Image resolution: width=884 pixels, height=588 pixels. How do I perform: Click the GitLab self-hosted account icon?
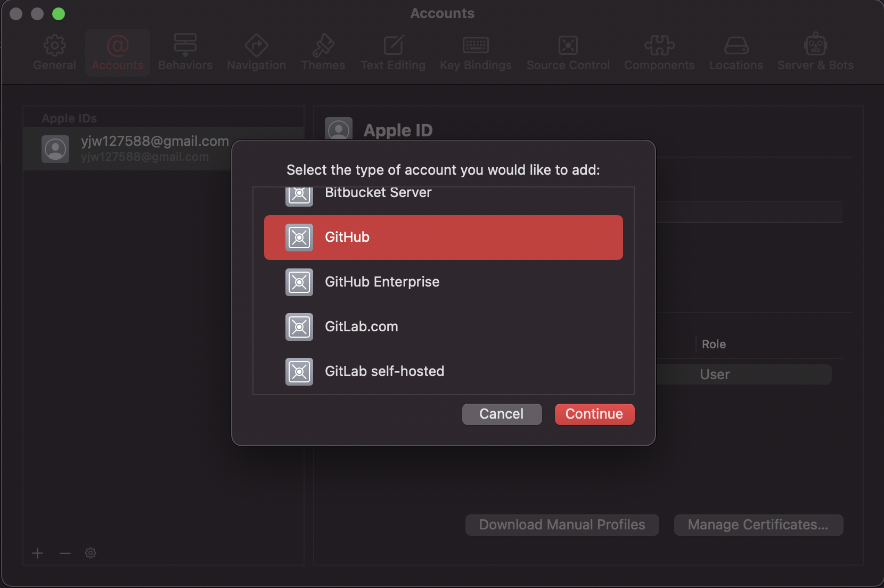coord(299,372)
